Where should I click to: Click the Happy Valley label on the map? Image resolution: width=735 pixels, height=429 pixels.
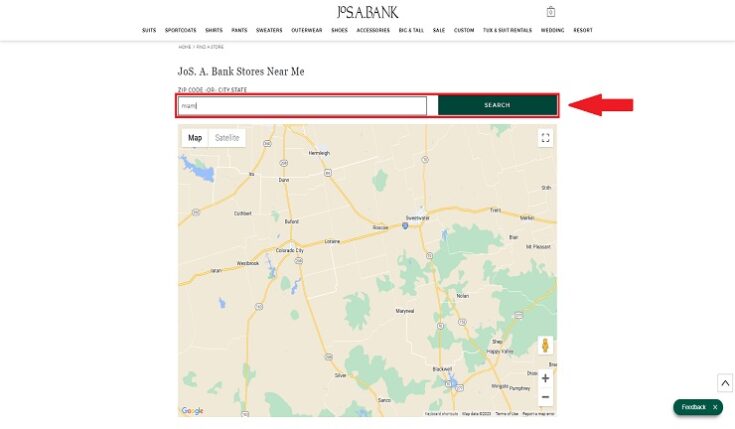(x=500, y=351)
